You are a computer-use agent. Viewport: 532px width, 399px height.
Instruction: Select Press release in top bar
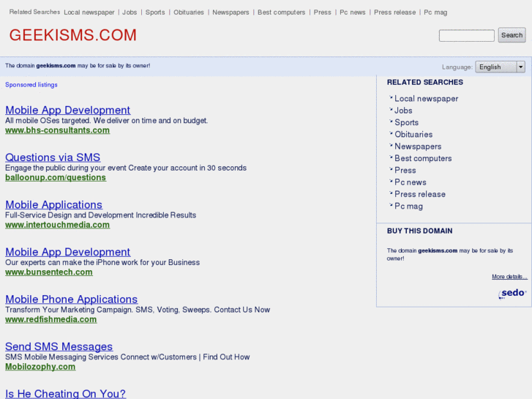point(394,12)
